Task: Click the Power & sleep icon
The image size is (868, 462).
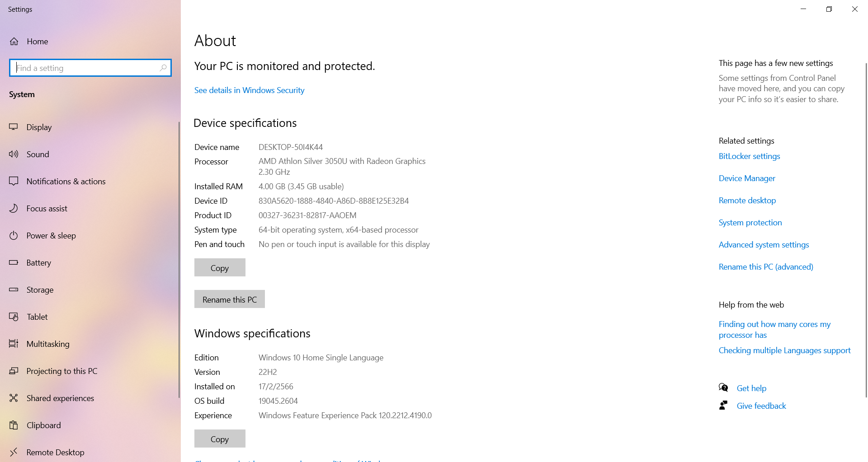Action: 14,235
